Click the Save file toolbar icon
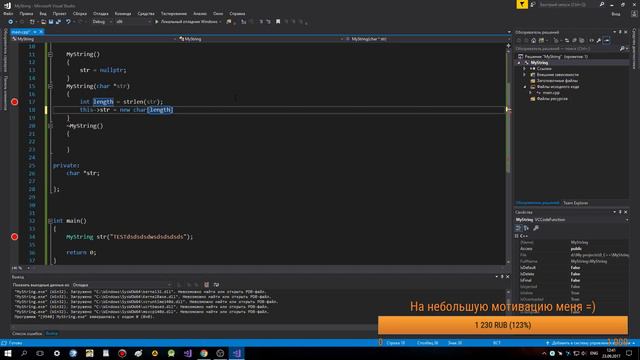640x360 pixels. coord(51,22)
